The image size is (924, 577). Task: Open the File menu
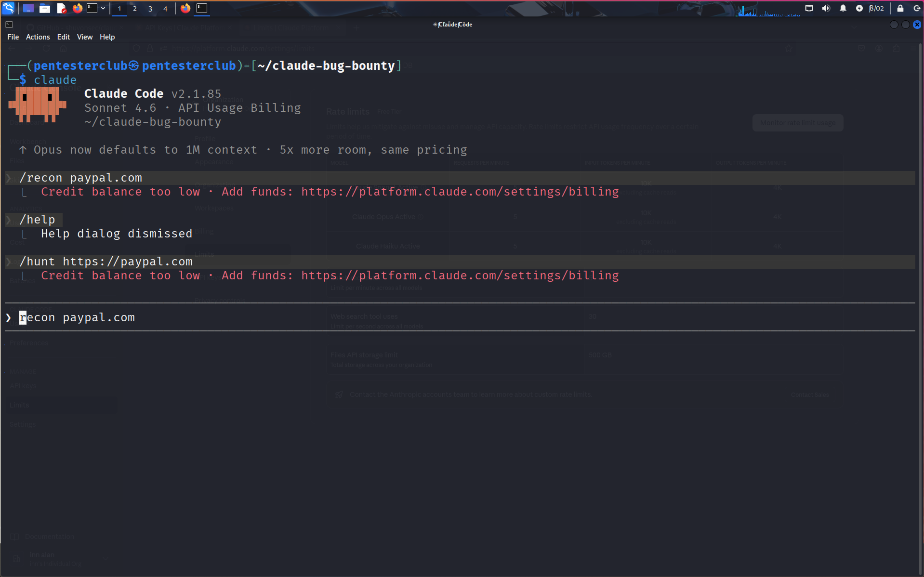[13, 37]
